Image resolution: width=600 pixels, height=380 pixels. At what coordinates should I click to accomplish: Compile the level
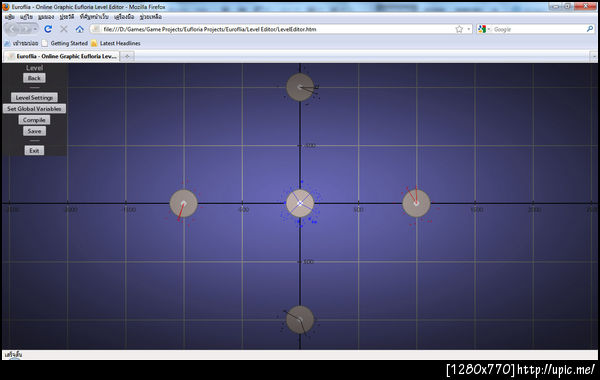(x=34, y=120)
